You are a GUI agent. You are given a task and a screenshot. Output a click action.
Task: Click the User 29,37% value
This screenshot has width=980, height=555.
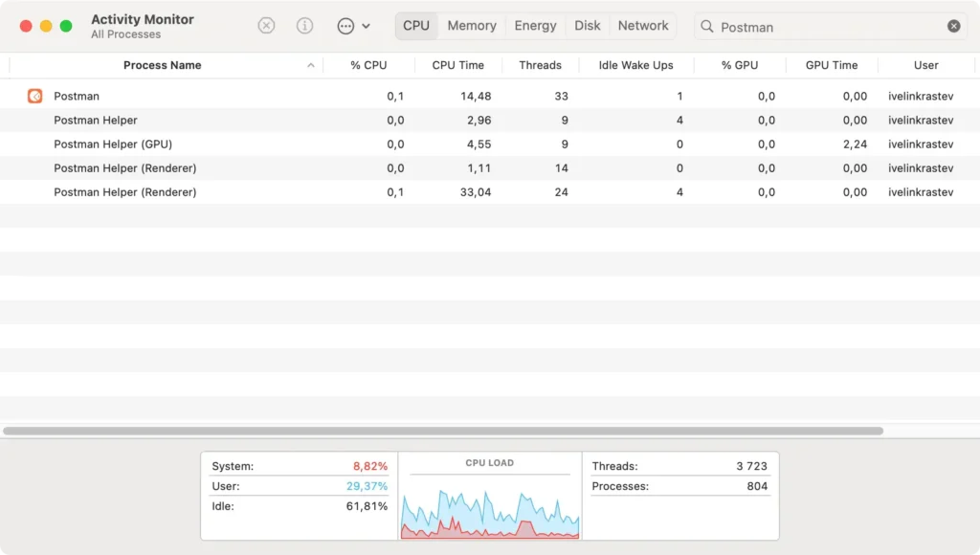tap(367, 486)
